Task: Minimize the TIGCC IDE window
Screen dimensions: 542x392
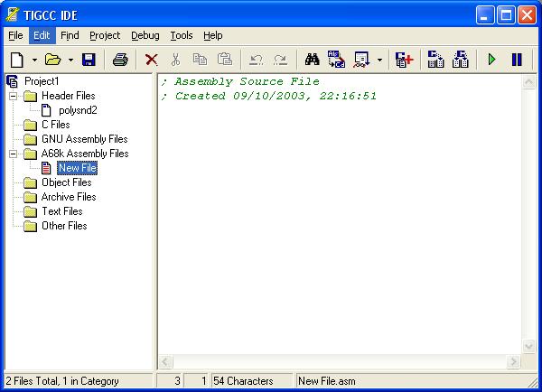Action: pyautogui.click(x=484, y=15)
